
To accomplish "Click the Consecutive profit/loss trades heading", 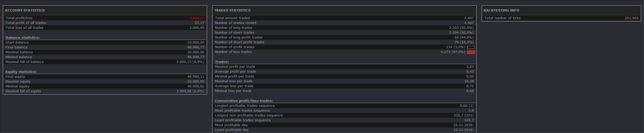I will [x=244, y=101].
